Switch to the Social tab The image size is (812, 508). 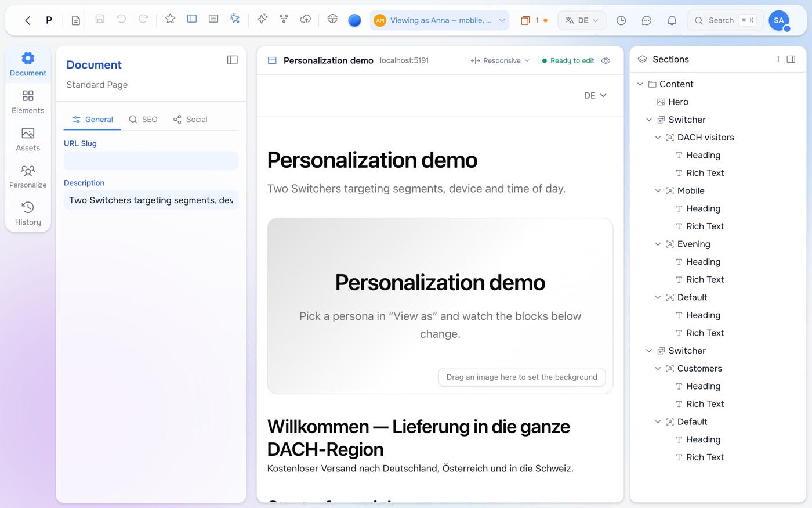click(x=190, y=119)
